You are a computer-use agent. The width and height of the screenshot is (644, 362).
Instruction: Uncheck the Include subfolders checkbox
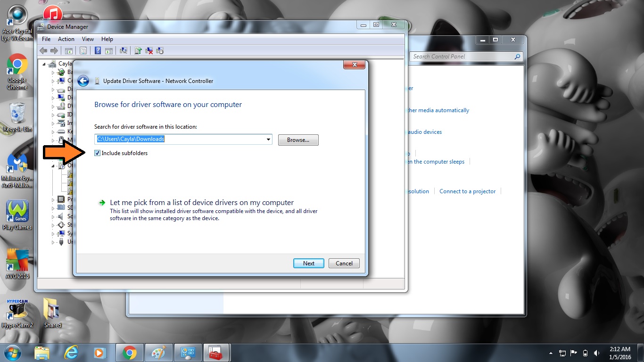point(98,153)
